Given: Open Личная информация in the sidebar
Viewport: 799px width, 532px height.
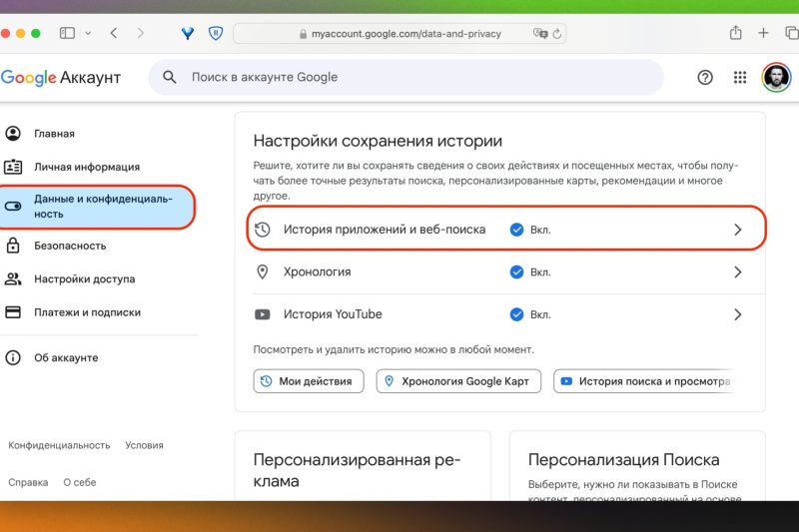Looking at the screenshot, I should pyautogui.click(x=87, y=167).
